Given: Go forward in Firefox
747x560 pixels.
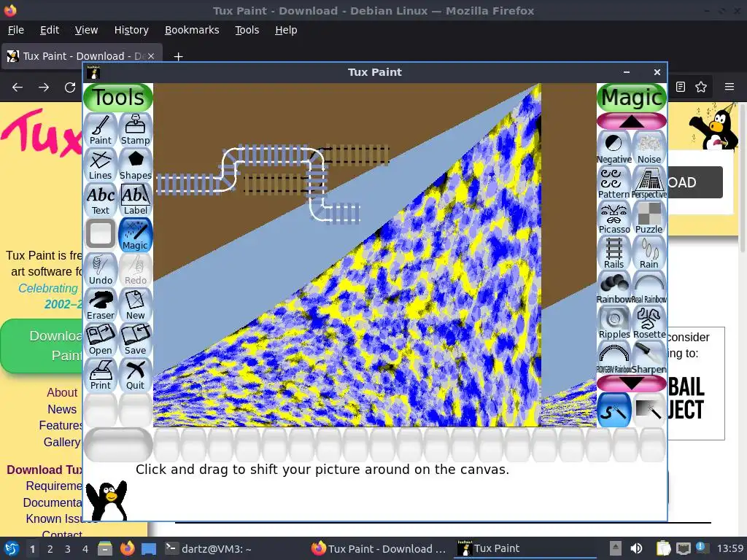Looking at the screenshot, I should [44, 87].
